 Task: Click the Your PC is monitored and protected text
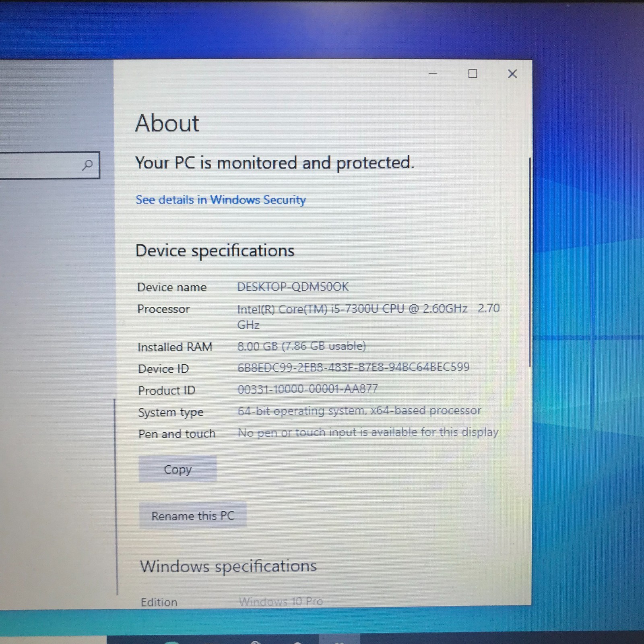(x=275, y=163)
